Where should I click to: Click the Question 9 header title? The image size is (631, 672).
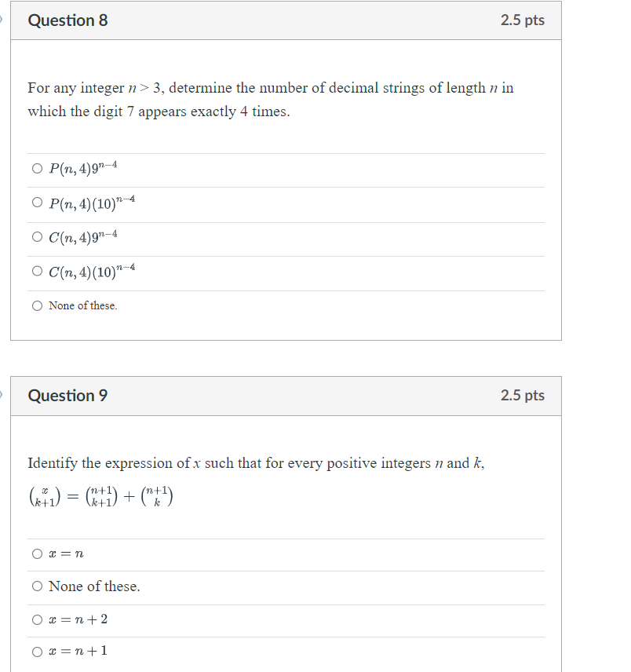coord(68,396)
